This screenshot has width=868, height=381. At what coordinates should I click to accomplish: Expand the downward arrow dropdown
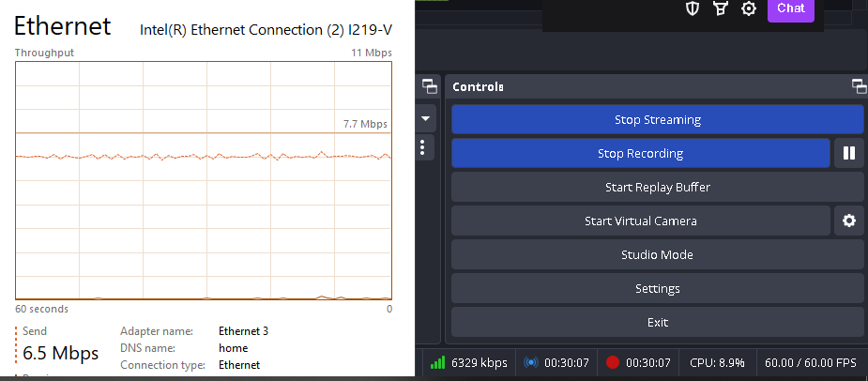click(x=426, y=118)
